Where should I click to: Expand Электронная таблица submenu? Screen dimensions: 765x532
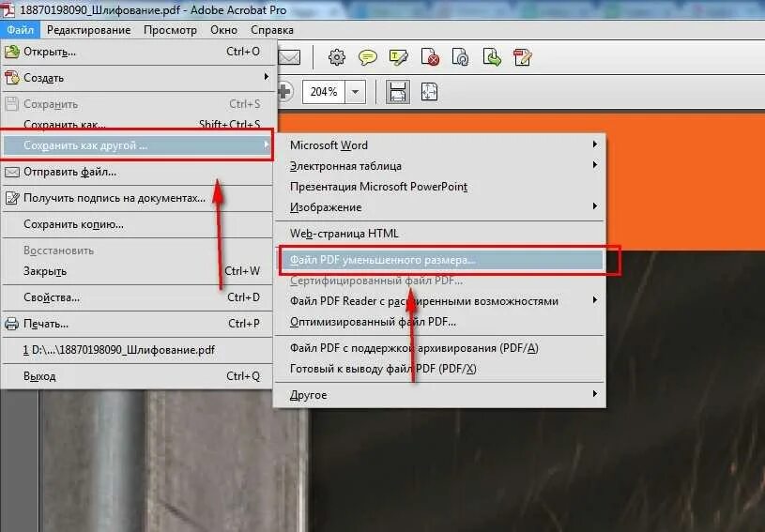[440, 166]
